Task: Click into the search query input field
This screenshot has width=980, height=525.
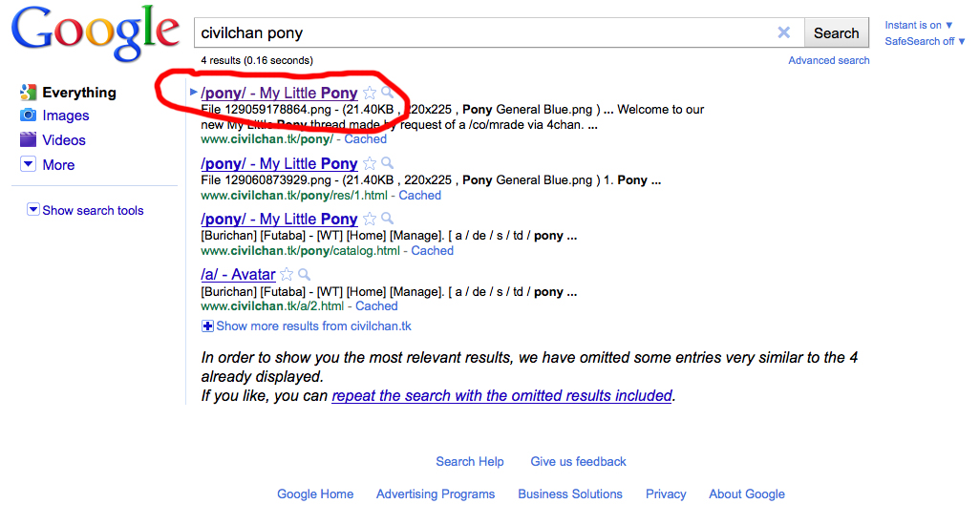Action: [x=482, y=32]
